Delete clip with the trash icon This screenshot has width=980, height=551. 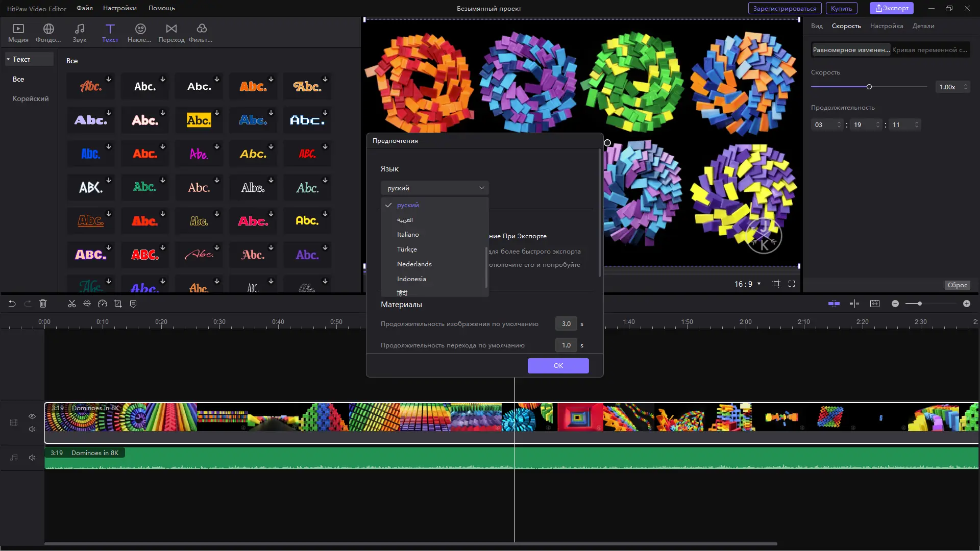43,304
